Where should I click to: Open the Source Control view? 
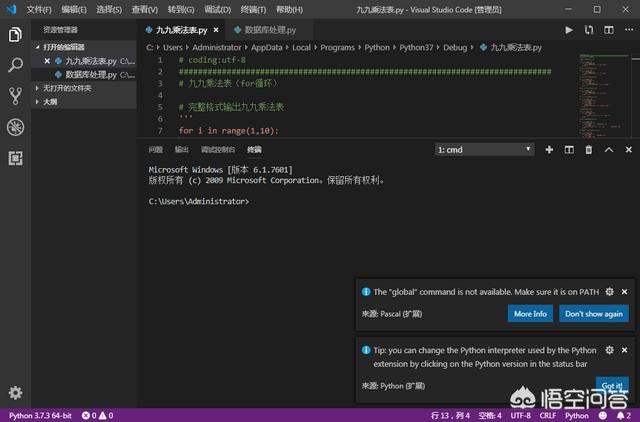(x=15, y=96)
